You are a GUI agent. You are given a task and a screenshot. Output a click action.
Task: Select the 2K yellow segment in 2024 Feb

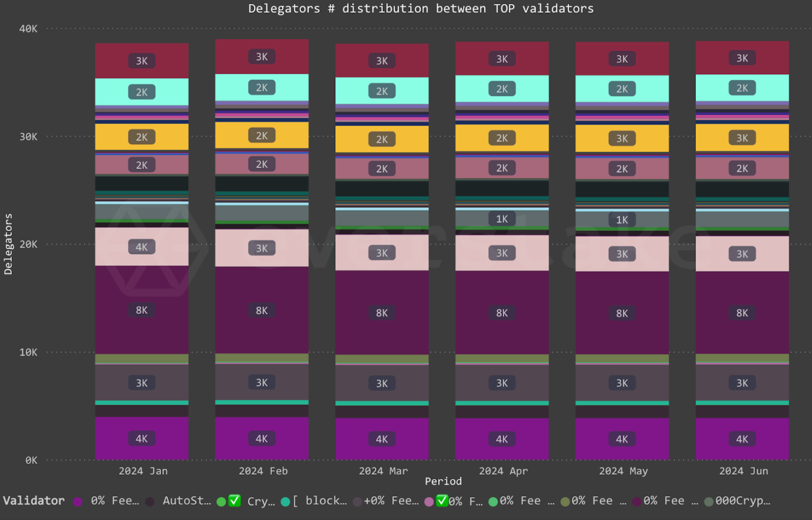(262, 135)
